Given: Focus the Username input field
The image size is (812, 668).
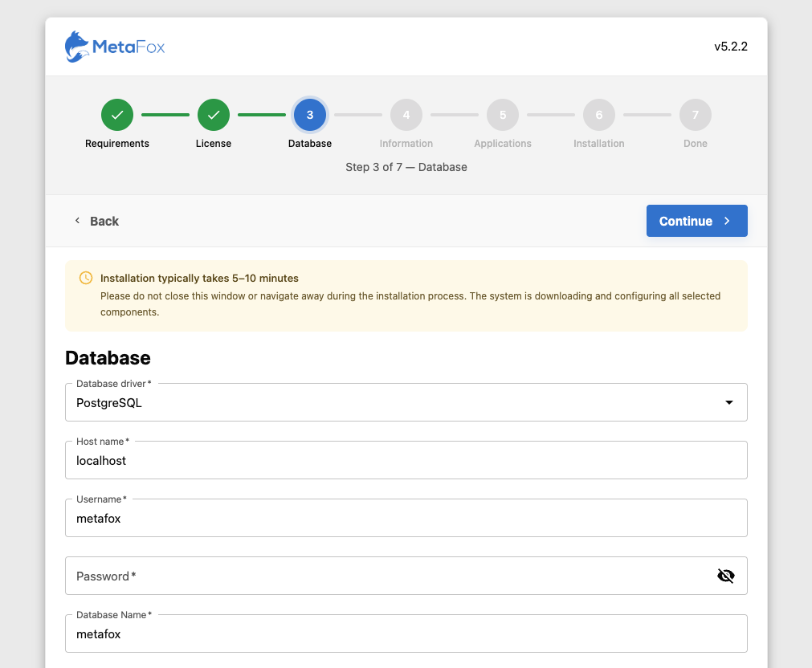Looking at the screenshot, I should click(x=406, y=519).
